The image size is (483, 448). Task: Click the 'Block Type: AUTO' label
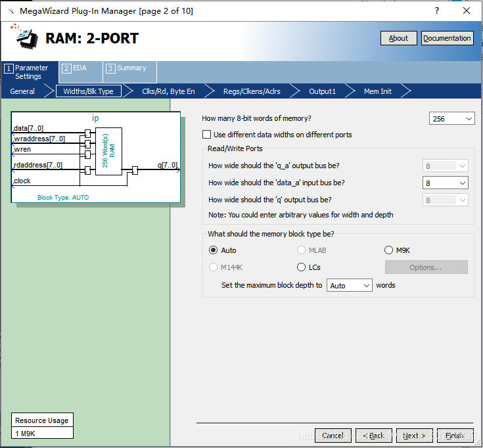point(63,197)
